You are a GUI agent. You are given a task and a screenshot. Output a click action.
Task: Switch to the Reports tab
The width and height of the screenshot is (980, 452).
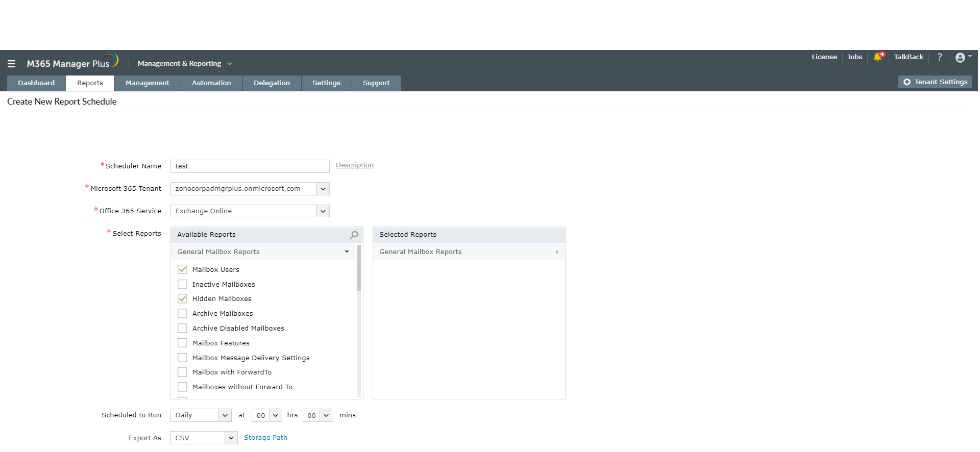point(90,83)
